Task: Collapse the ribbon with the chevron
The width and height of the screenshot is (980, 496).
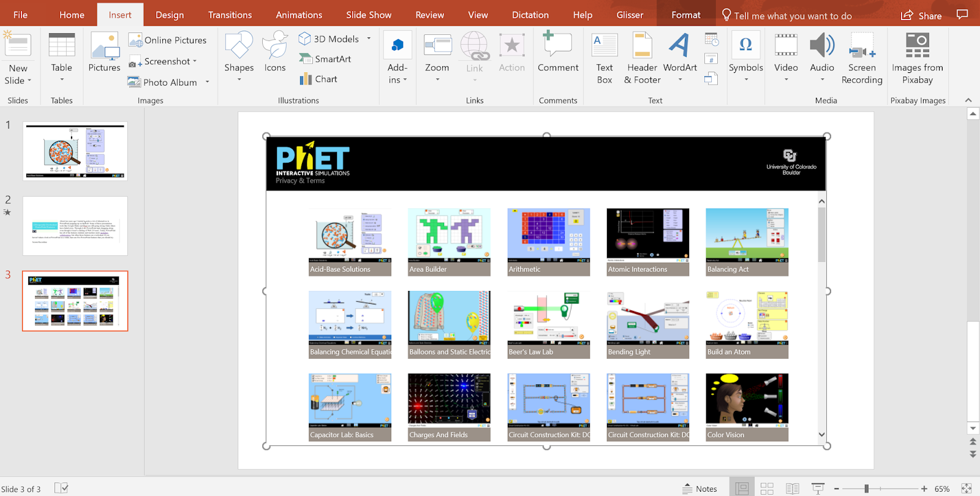Action: pos(968,100)
